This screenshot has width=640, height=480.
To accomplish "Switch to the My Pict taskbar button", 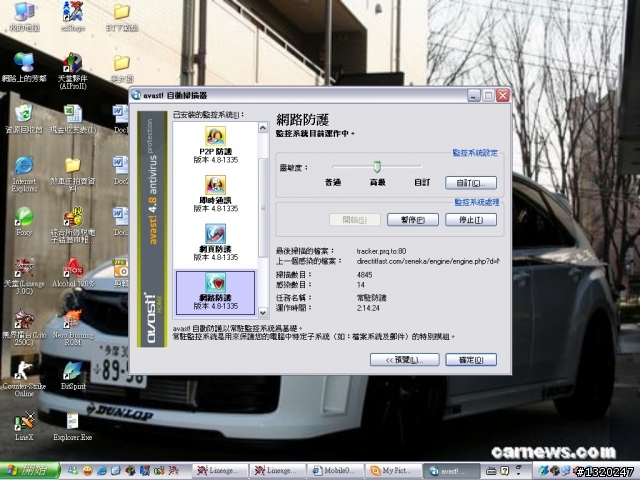I will click(x=393, y=471).
